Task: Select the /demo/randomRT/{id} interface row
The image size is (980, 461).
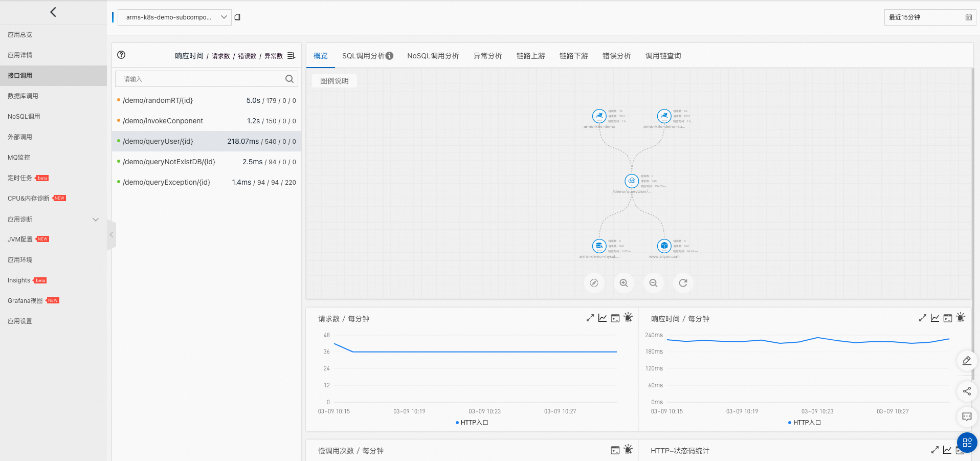Action: click(207, 100)
